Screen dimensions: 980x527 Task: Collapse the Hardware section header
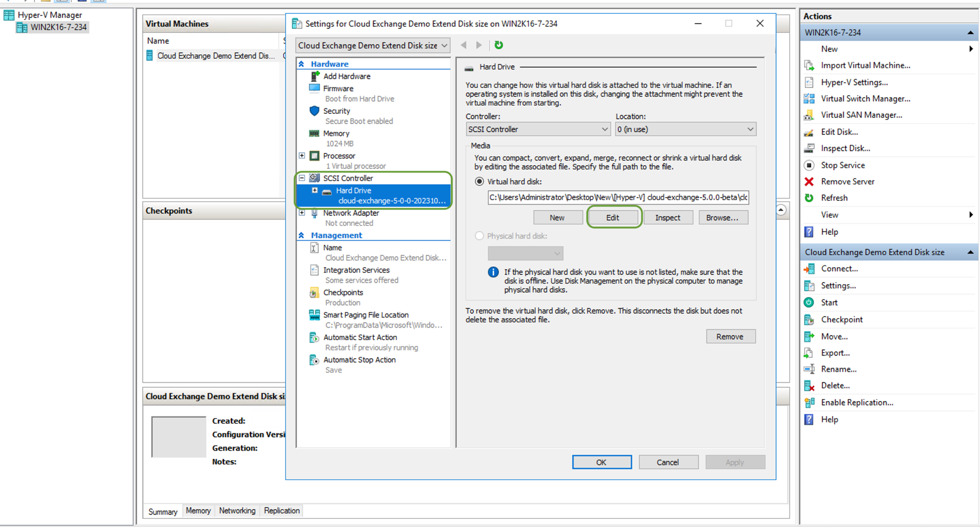[301, 64]
